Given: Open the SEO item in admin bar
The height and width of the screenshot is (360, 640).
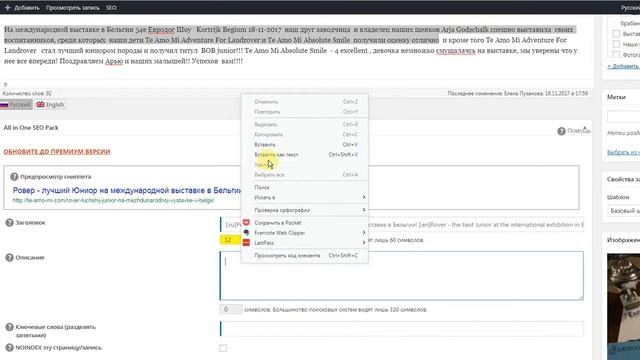Looking at the screenshot, I should (111, 7).
